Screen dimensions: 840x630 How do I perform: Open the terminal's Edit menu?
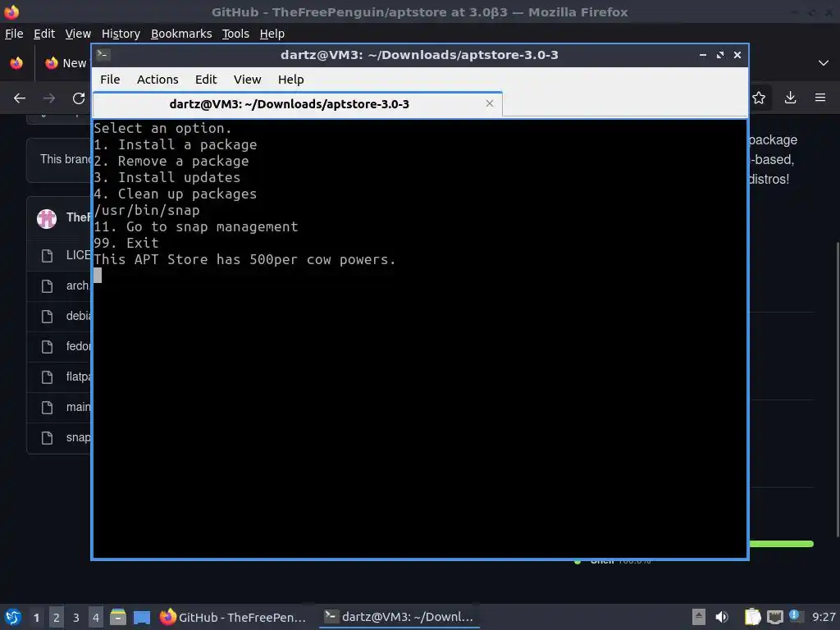206,80
